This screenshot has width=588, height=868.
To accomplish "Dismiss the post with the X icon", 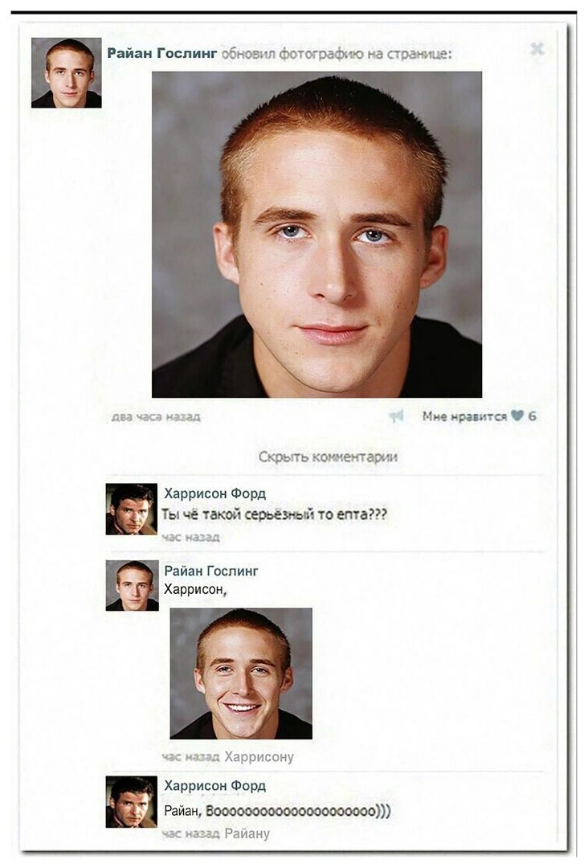I will click(x=537, y=49).
